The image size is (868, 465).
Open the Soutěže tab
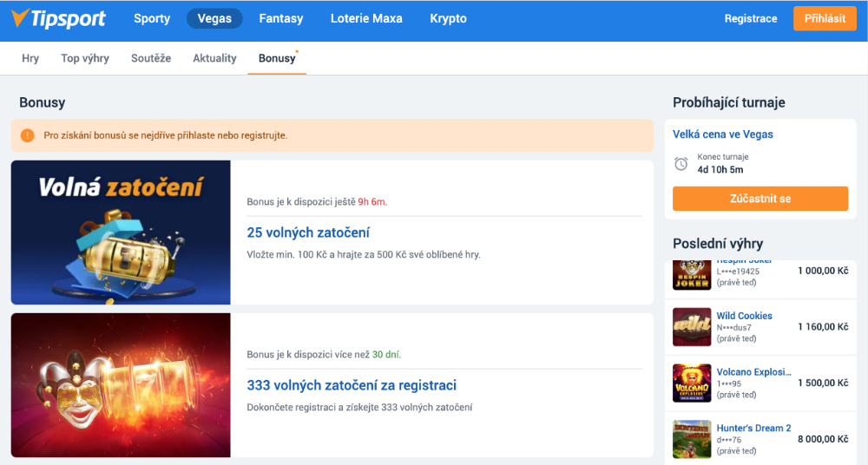(x=151, y=58)
